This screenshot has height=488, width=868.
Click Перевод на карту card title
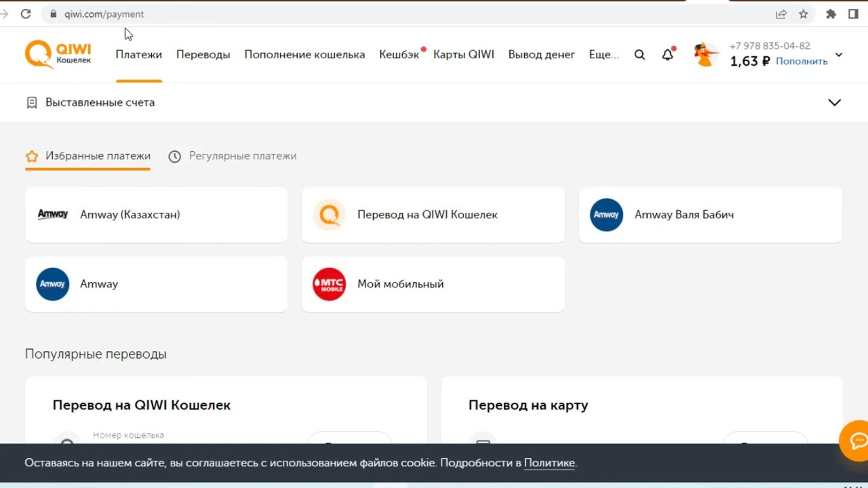point(528,405)
